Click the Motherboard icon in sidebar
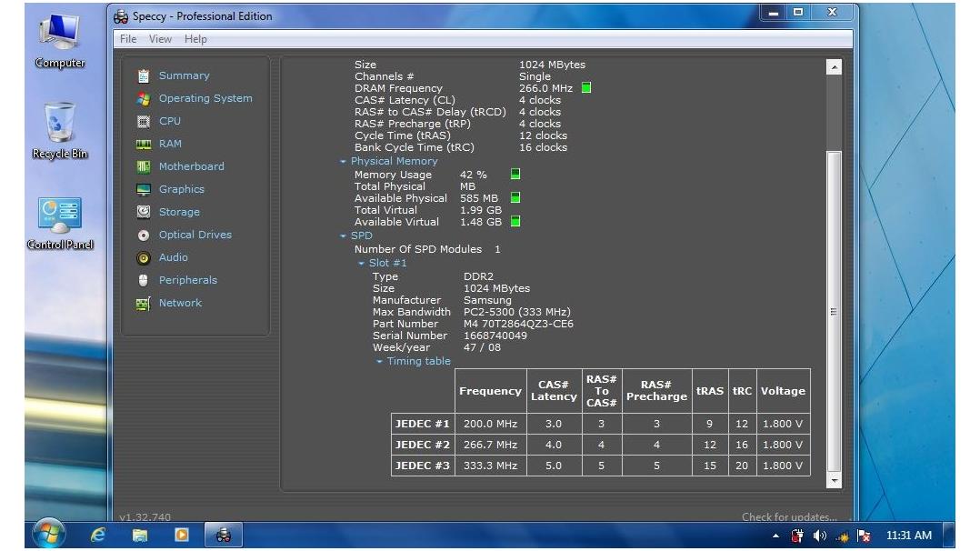The height and width of the screenshot is (551, 980). point(143,166)
